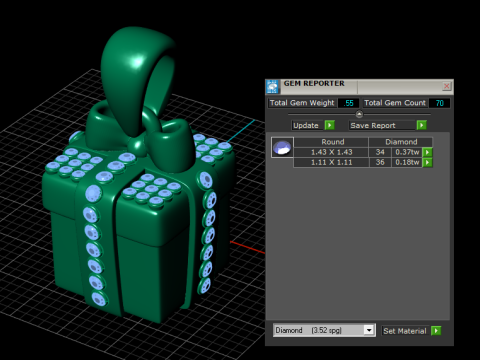Image resolution: width=480 pixels, height=360 pixels.
Task: Click the slider handle below Total Gem Weight
Action: pos(359,114)
